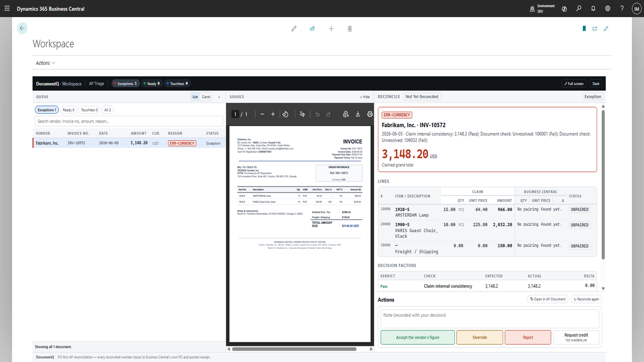Screen dimensions: 644x362
Task: Click the 1928-S AMSTERDAM Lamp line
Action: point(487,212)
